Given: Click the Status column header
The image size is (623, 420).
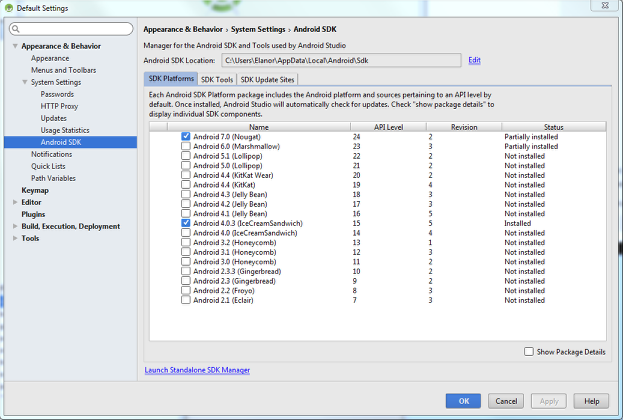Looking at the screenshot, I should click(553, 127).
